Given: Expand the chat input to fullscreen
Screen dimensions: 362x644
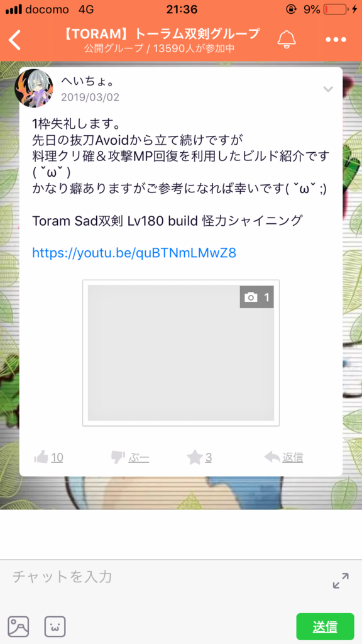Looking at the screenshot, I should [x=341, y=580].
